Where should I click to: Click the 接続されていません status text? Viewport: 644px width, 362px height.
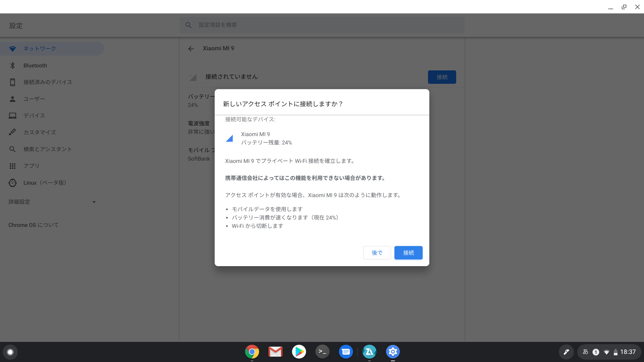tap(231, 77)
